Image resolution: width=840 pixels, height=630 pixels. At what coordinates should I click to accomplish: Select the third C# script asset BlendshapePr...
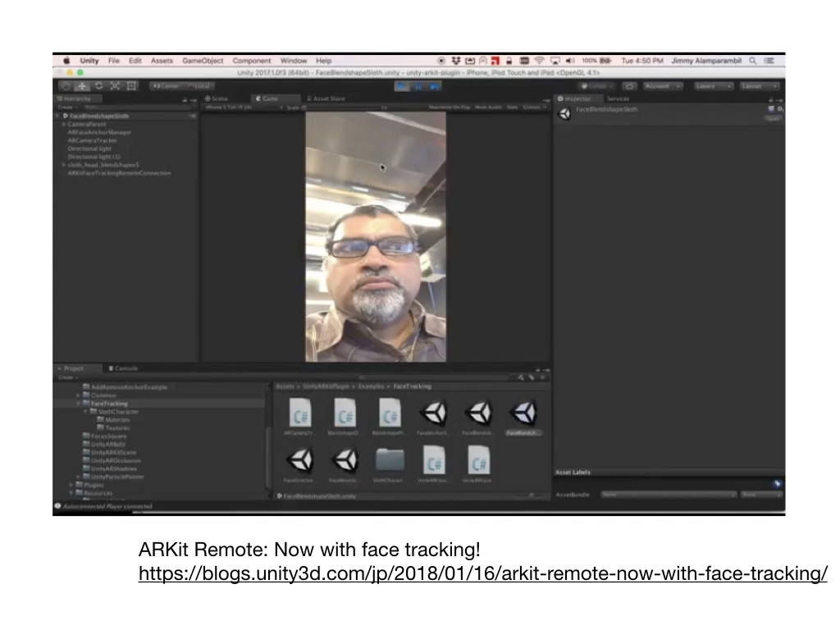click(390, 417)
